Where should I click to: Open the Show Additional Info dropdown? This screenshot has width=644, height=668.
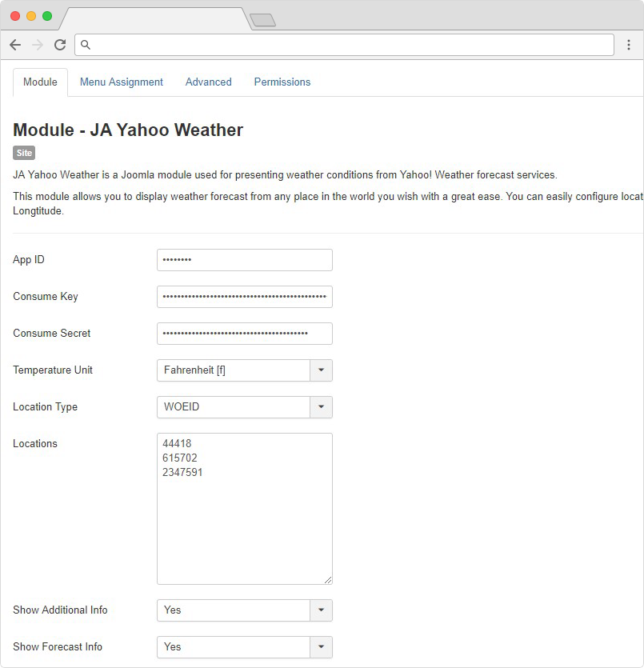(x=245, y=610)
